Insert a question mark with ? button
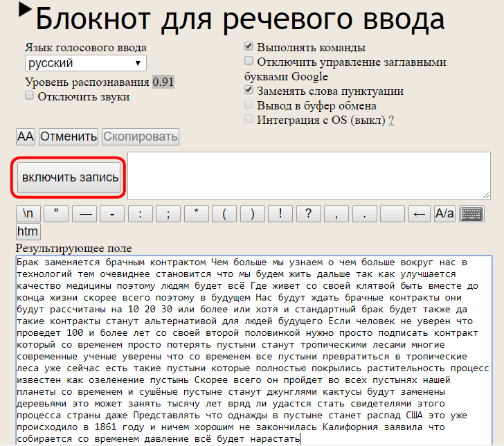 (x=309, y=214)
